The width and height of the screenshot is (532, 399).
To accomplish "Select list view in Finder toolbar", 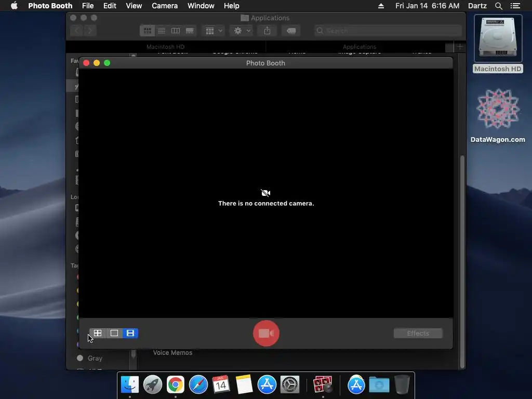I will point(162,31).
